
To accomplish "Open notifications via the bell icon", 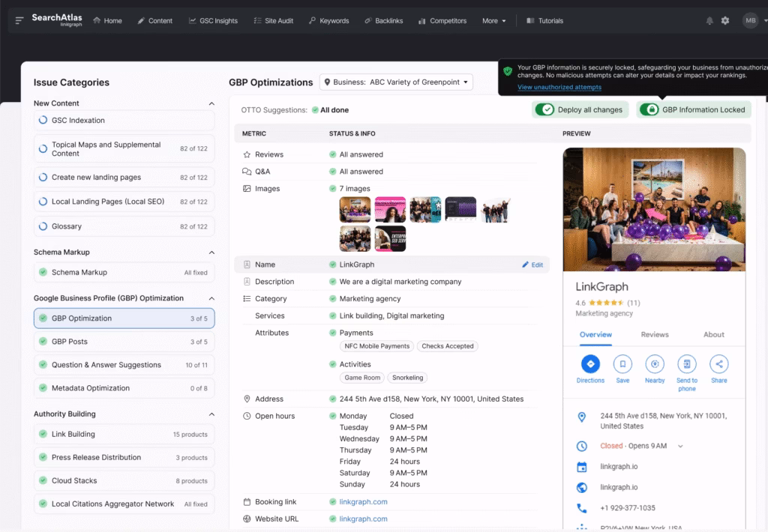I will click(x=709, y=20).
